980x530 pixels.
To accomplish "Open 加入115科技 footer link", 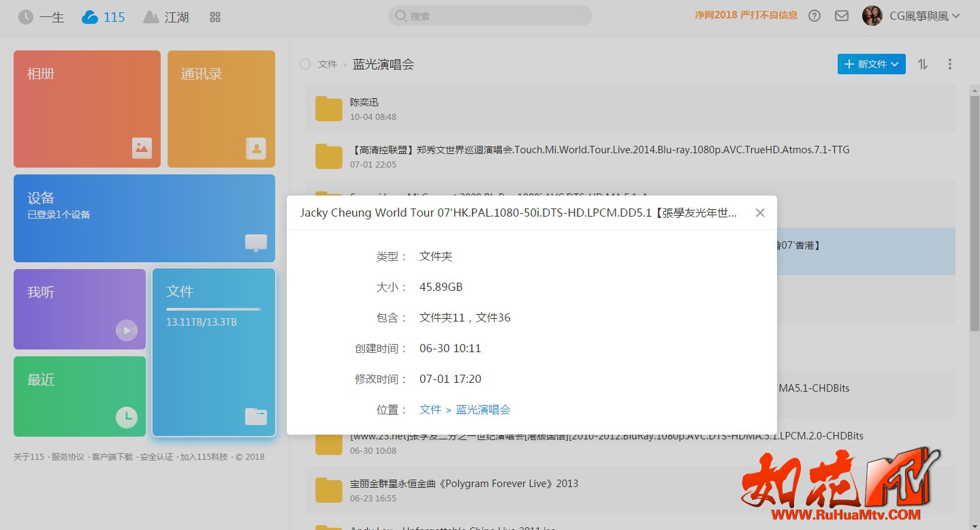I will 204,457.
